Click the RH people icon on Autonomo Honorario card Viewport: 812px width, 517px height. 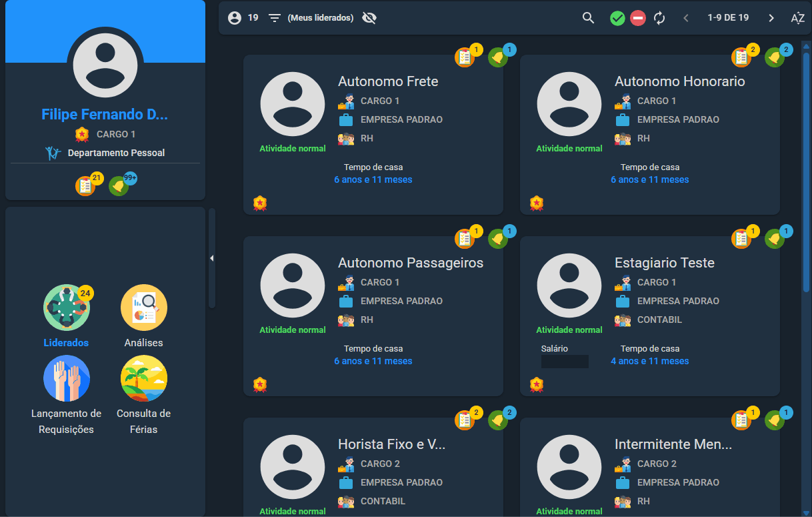pyautogui.click(x=623, y=139)
